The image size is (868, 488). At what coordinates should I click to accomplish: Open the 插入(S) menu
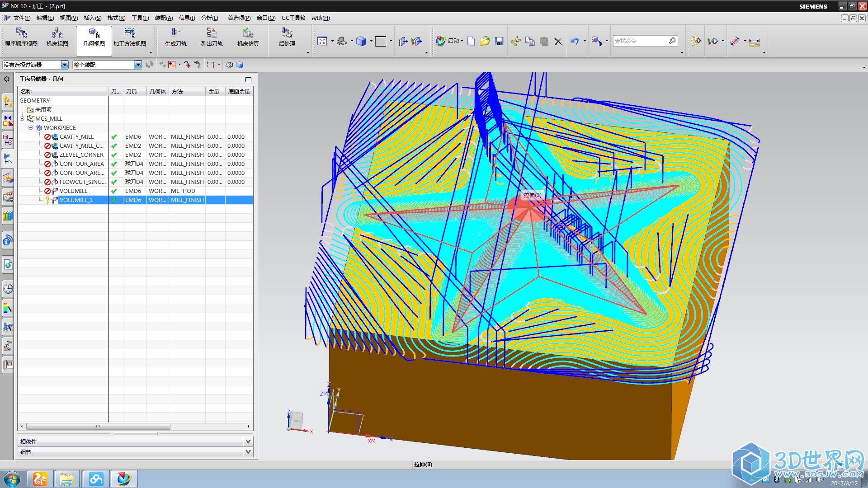[93, 18]
